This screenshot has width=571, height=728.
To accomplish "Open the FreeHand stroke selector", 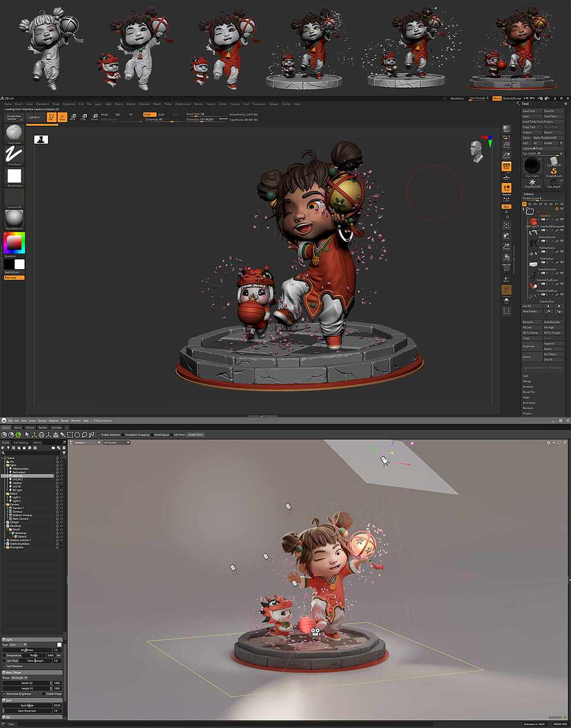I will [x=14, y=155].
